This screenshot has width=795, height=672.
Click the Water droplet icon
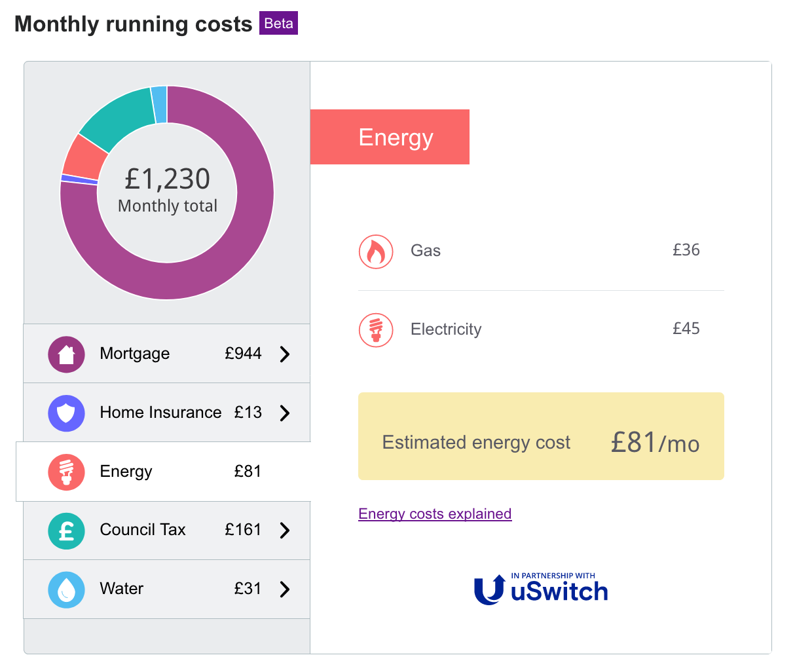(x=66, y=589)
